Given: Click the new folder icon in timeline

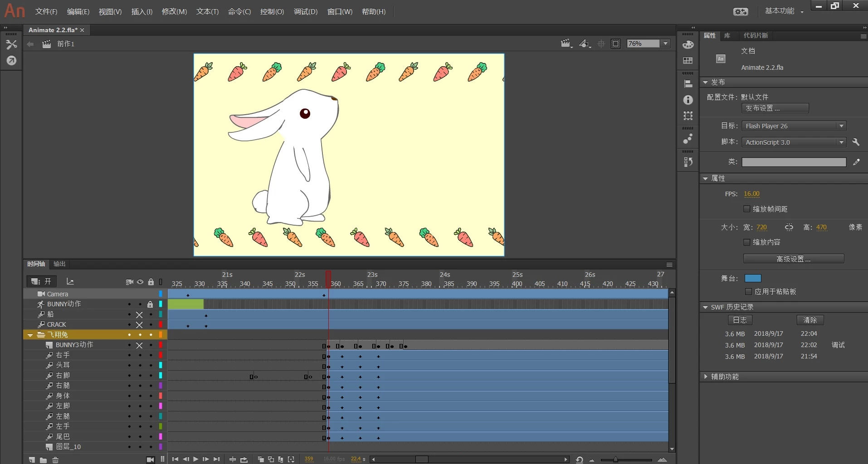Looking at the screenshot, I should 43,459.
